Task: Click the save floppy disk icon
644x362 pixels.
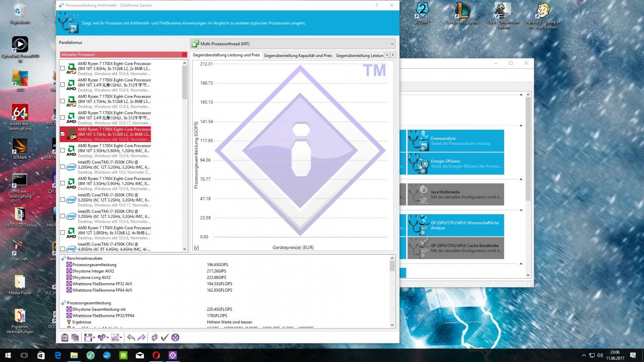Action: tap(88, 337)
